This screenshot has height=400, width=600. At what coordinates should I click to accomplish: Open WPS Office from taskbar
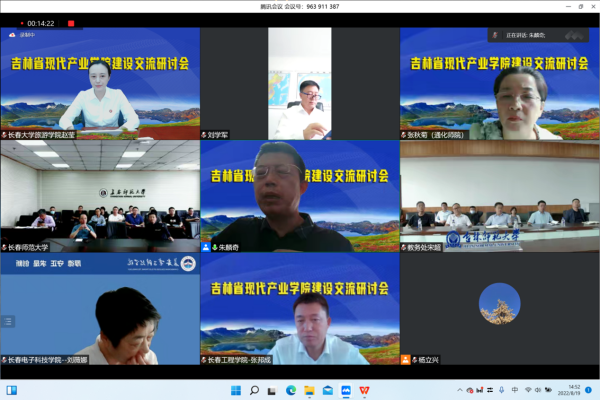click(363, 389)
